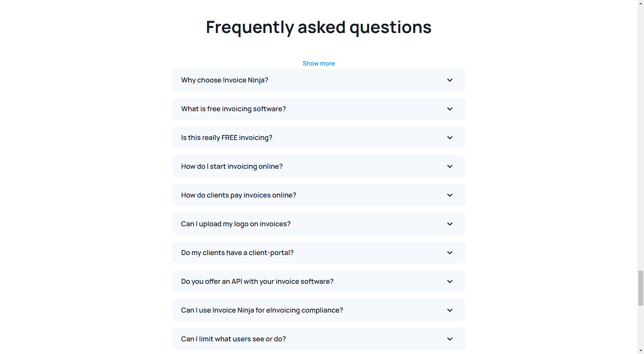This screenshot has width=644, height=354.
Task: Toggle "Can I upload my logo on invoices?" item
Action: (x=236, y=224)
